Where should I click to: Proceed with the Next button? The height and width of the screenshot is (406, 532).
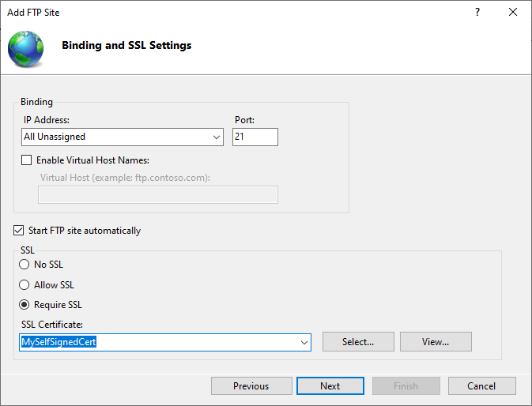pos(330,386)
